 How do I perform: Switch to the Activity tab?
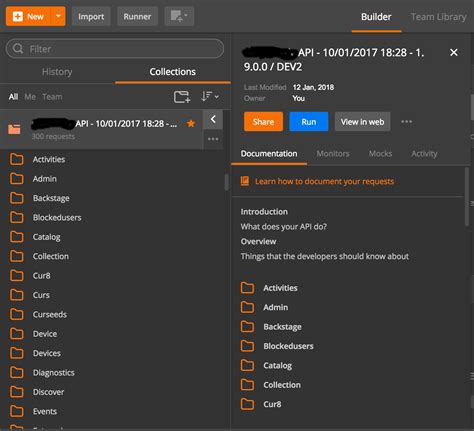424,154
